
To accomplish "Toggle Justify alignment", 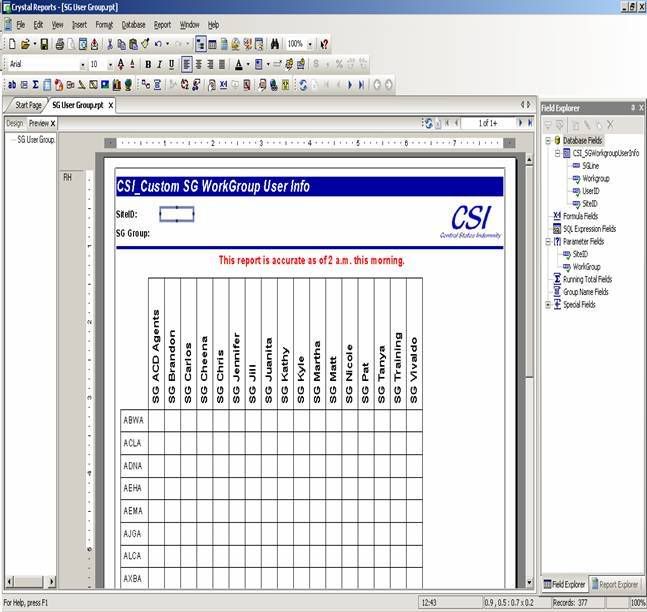I will coord(222,64).
